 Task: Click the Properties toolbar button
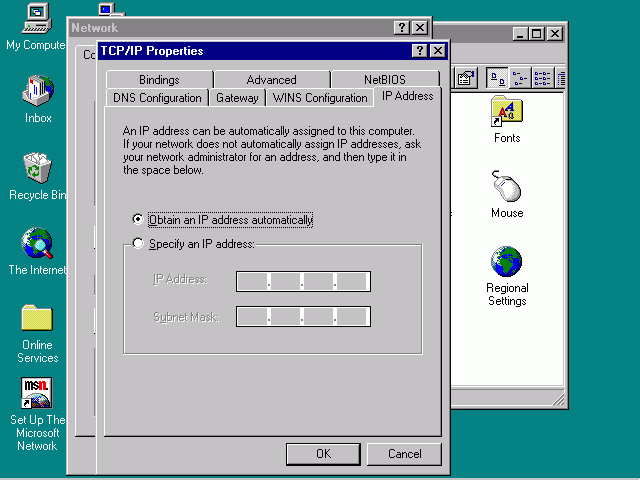(x=465, y=78)
